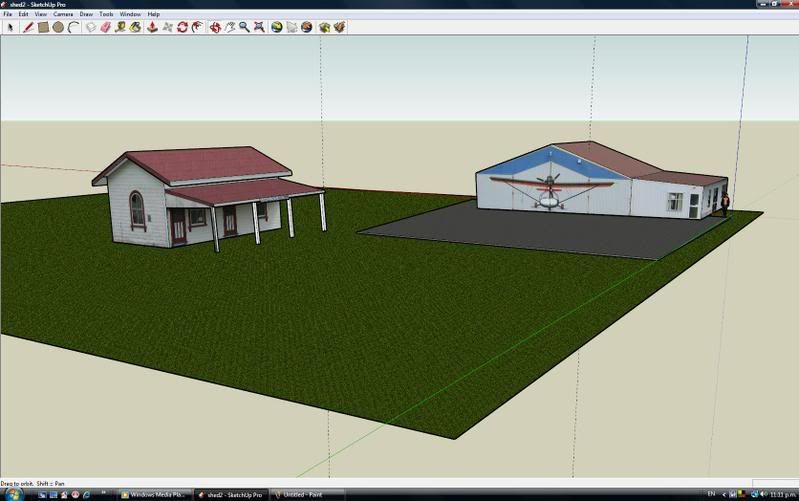799x501 pixels.
Task: Click the Zoom Extents tool
Action: click(260, 27)
